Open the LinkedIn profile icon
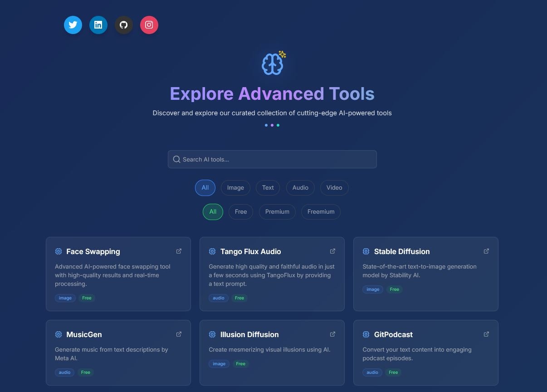Image resolution: width=547 pixels, height=392 pixels. [98, 25]
